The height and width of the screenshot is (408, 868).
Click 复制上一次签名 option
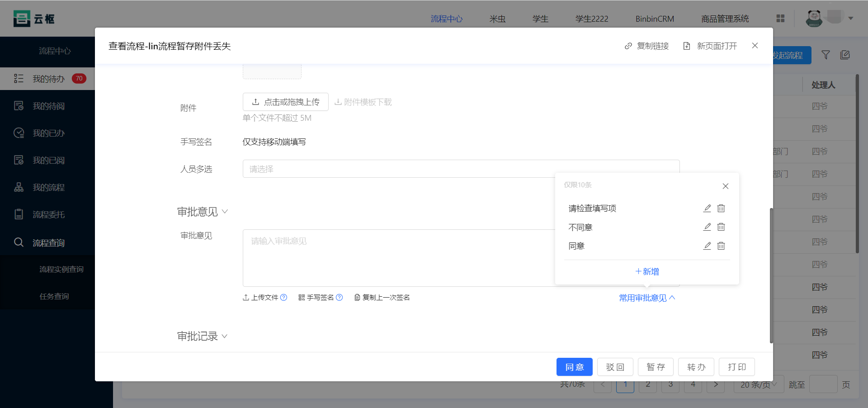tap(382, 297)
